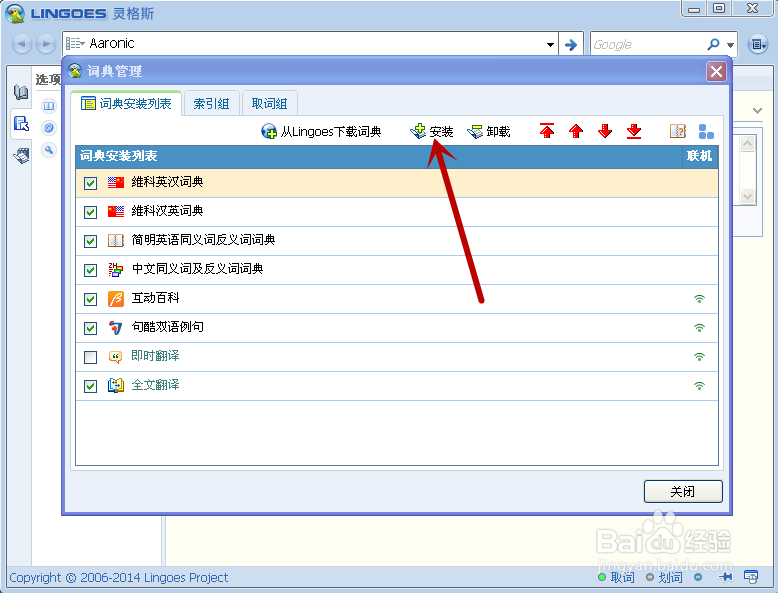Download dictionaries from Lingoes (从Lingoes下载词典)
Viewport: 778px width, 593px height.
pyautogui.click(x=321, y=132)
